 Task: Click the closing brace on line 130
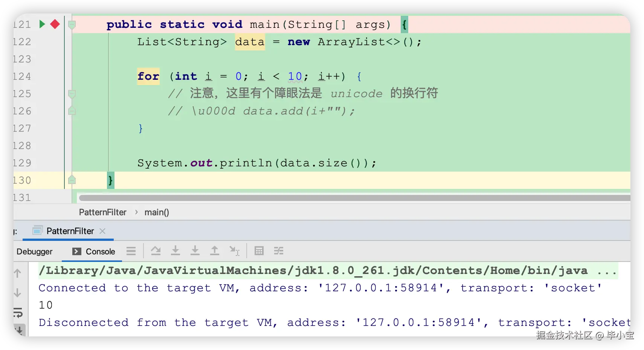(110, 180)
